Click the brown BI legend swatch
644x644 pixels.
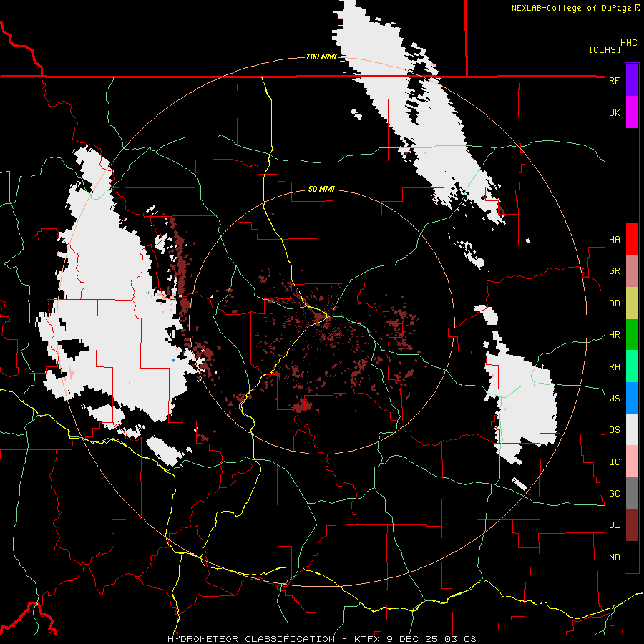(632, 525)
